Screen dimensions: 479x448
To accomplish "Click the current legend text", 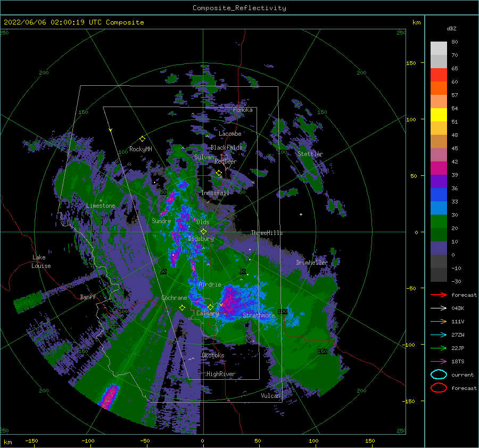I will tap(463, 374).
